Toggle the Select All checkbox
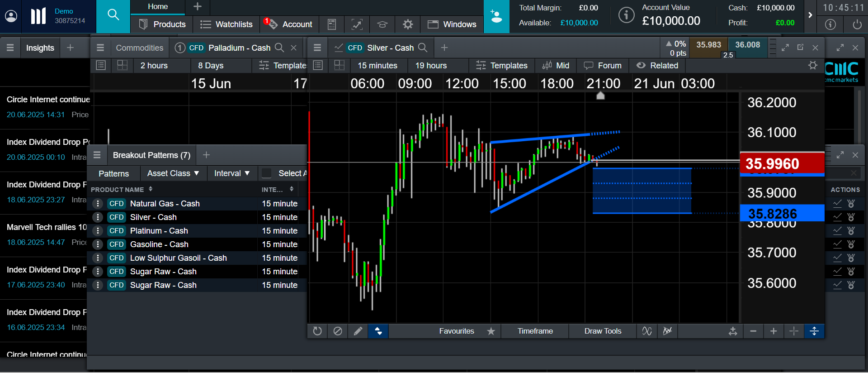This screenshot has width=868, height=373. point(267,173)
